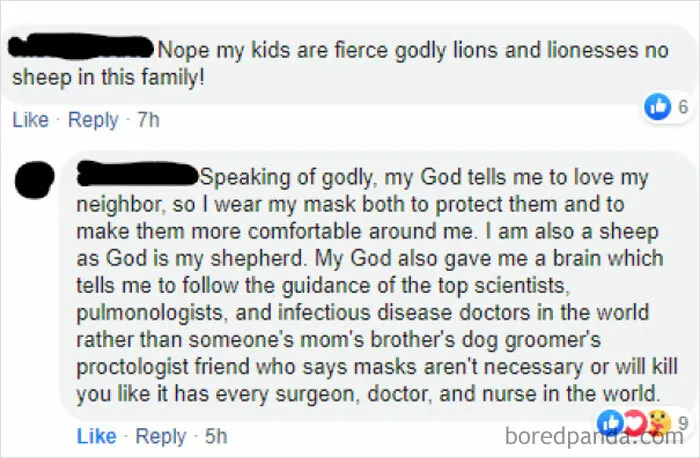700x458 pixels.
Task: Open the 7h timestamp on first comment
Action: (x=148, y=120)
